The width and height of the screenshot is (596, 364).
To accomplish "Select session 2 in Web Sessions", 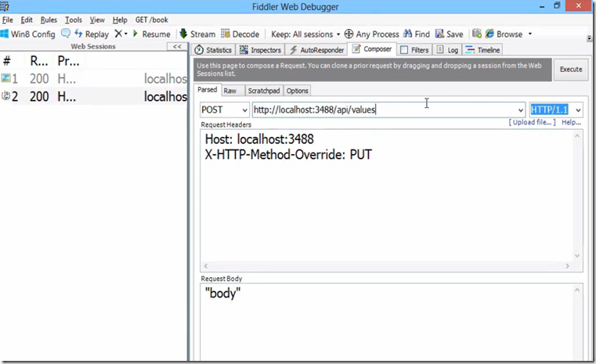I will [x=94, y=96].
